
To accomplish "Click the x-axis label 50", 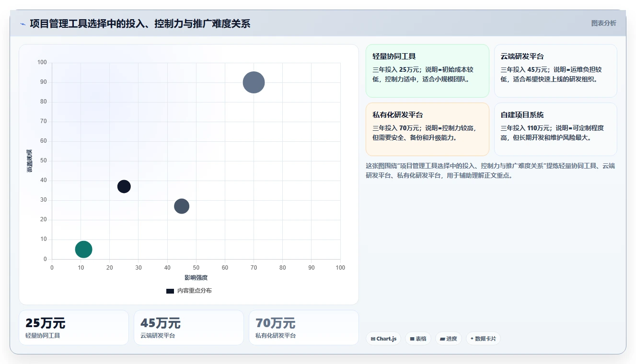I will (x=196, y=268).
